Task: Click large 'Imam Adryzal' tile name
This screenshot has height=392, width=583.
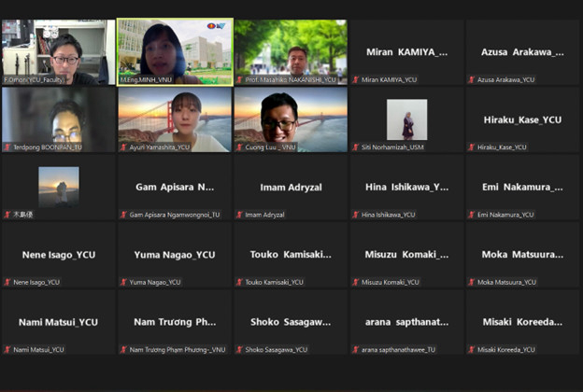Action: [x=291, y=188]
